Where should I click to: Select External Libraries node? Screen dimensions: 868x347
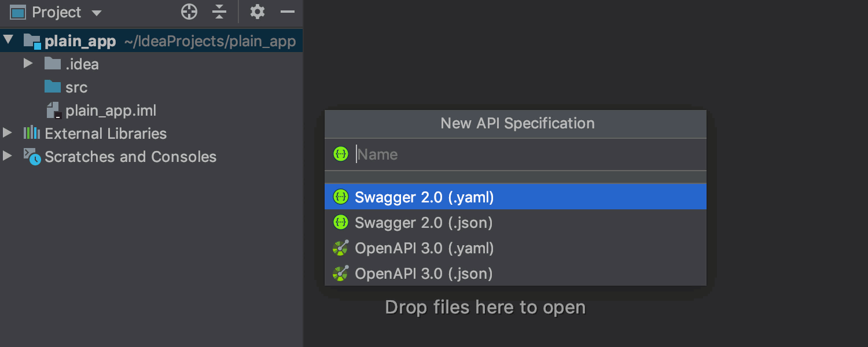click(x=105, y=134)
